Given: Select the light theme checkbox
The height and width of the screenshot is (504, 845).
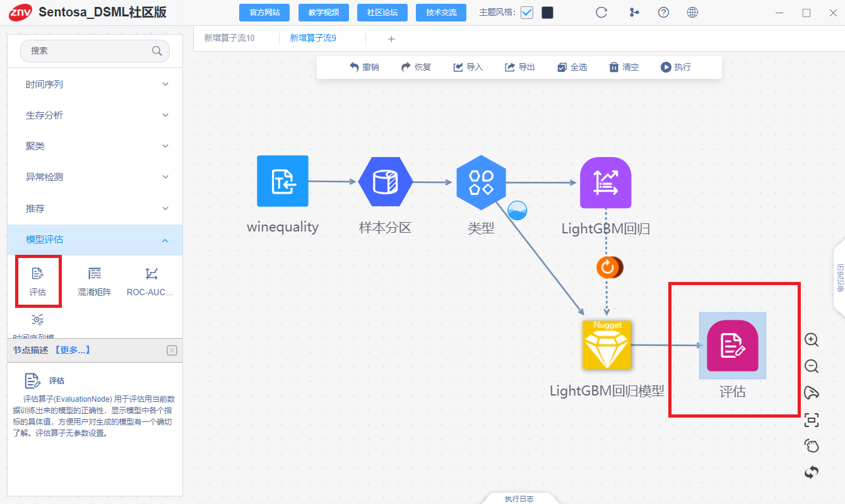Looking at the screenshot, I should tap(527, 13).
